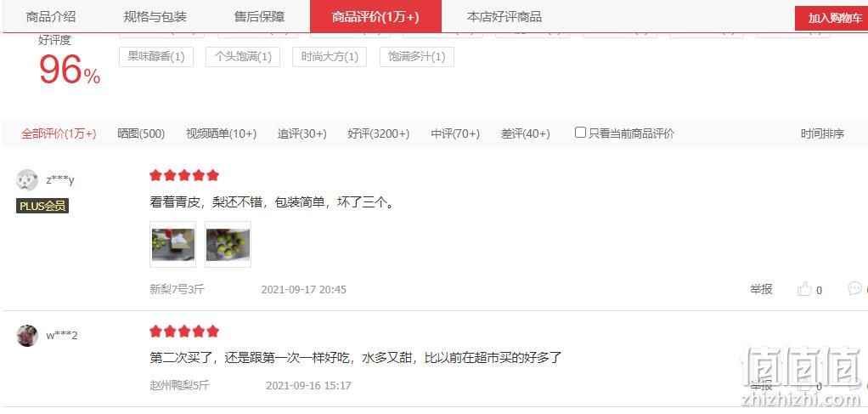
Task: Click comment bubble icon on z***y's review
Action: 854,289
